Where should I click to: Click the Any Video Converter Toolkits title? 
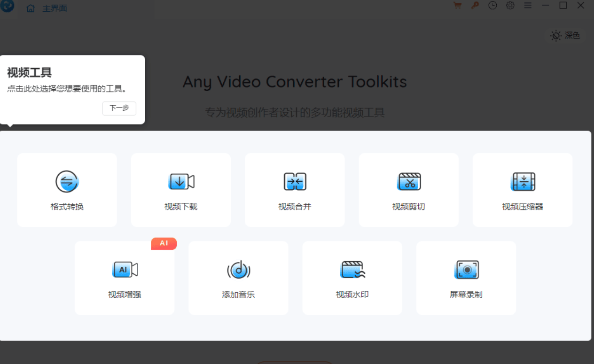point(295,82)
